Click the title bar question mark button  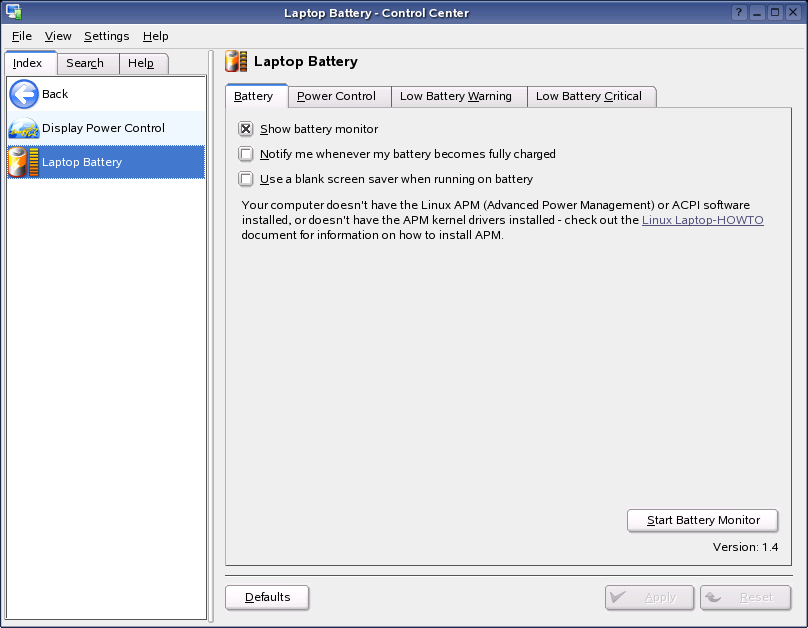click(739, 12)
